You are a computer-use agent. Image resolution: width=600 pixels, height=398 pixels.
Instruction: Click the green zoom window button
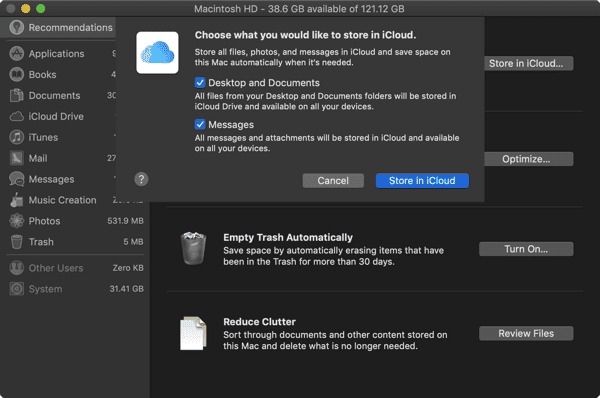point(41,8)
